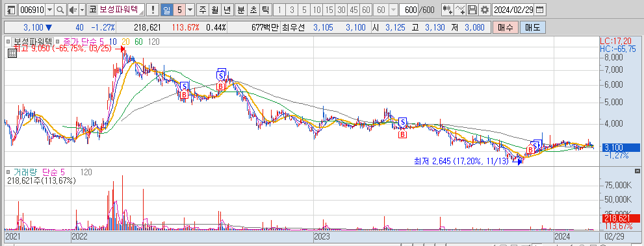The image size is (644, 246).
Task: Click the 20 moving average legend number
Action: [126, 42]
